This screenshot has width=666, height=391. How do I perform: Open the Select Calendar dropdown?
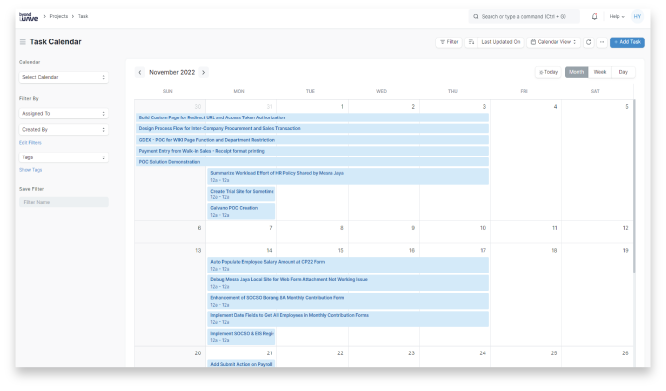pyautogui.click(x=64, y=77)
